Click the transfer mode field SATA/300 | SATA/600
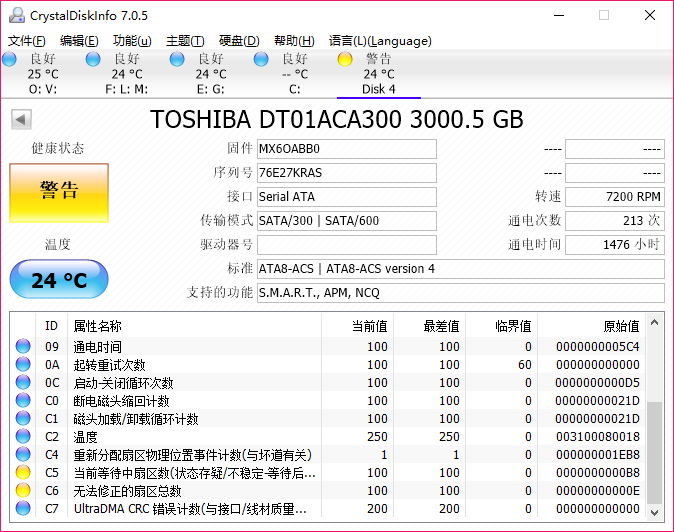The width and height of the screenshot is (674, 532). [x=347, y=221]
